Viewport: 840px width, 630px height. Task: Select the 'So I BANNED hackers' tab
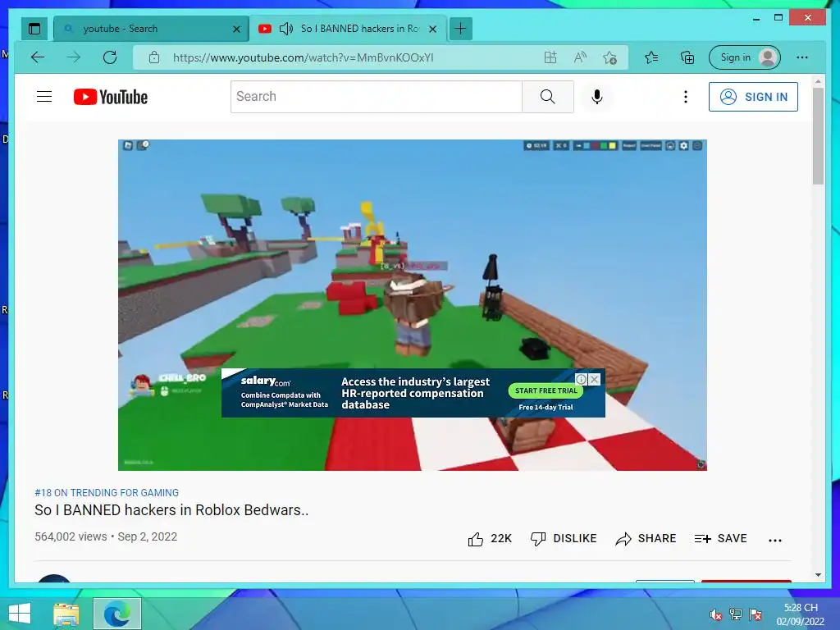pyautogui.click(x=348, y=29)
